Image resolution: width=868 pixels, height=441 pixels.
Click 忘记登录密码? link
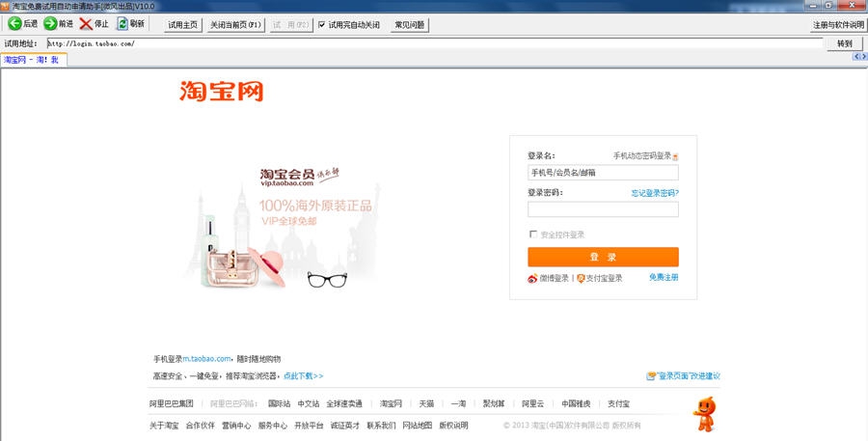pyautogui.click(x=655, y=193)
